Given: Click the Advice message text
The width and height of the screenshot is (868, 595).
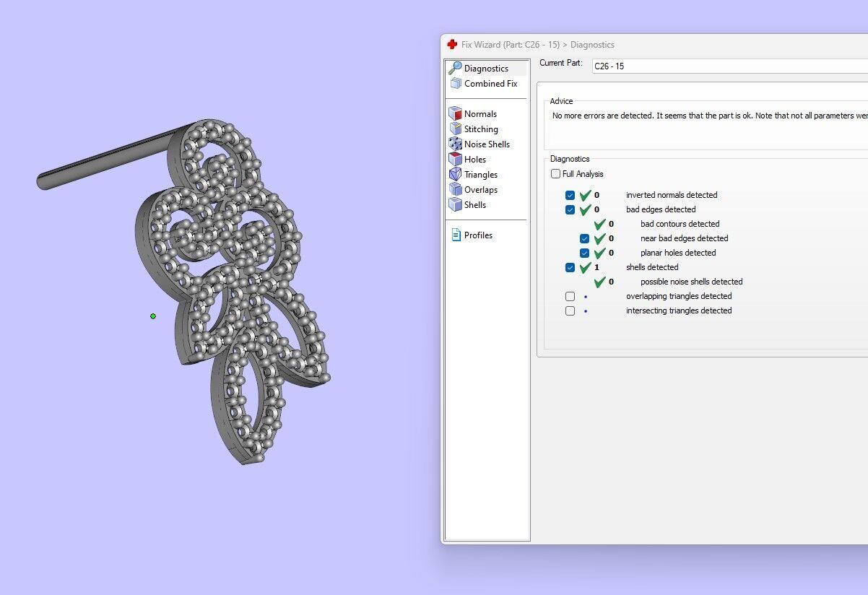Looking at the screenshot, I should (710, 116).
